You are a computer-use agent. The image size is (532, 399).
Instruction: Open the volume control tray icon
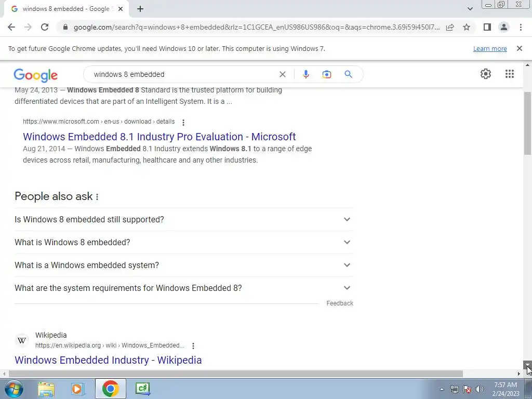[x=480, y=390]
